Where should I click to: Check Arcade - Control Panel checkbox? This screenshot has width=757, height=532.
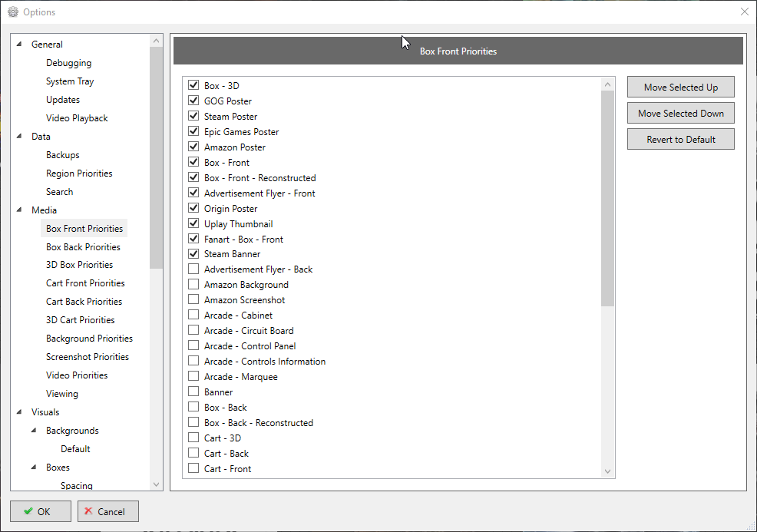(x=193, y=345)
